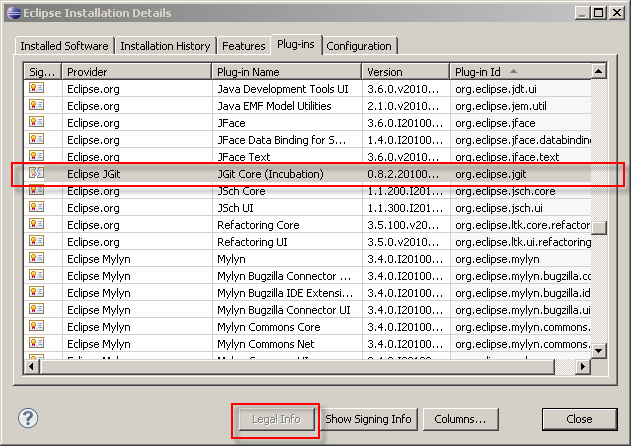The width and height of the screenshot is (631, 446).
Task: Select JFace Data Binding for S... name
Action: [281, 140]
